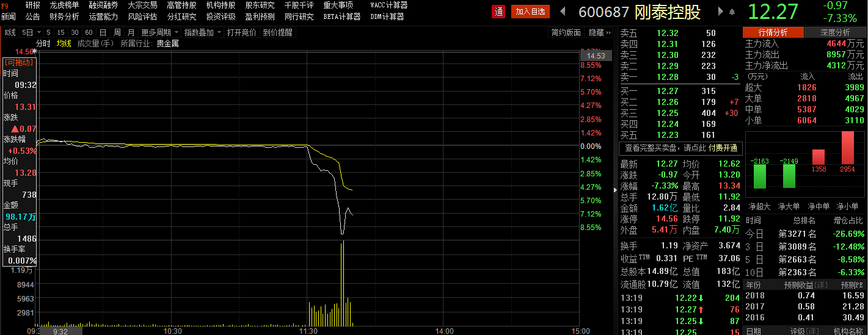Click the panel collapse arrow beside order book
The width and height of the screenshot is (868, 335).
615,189
